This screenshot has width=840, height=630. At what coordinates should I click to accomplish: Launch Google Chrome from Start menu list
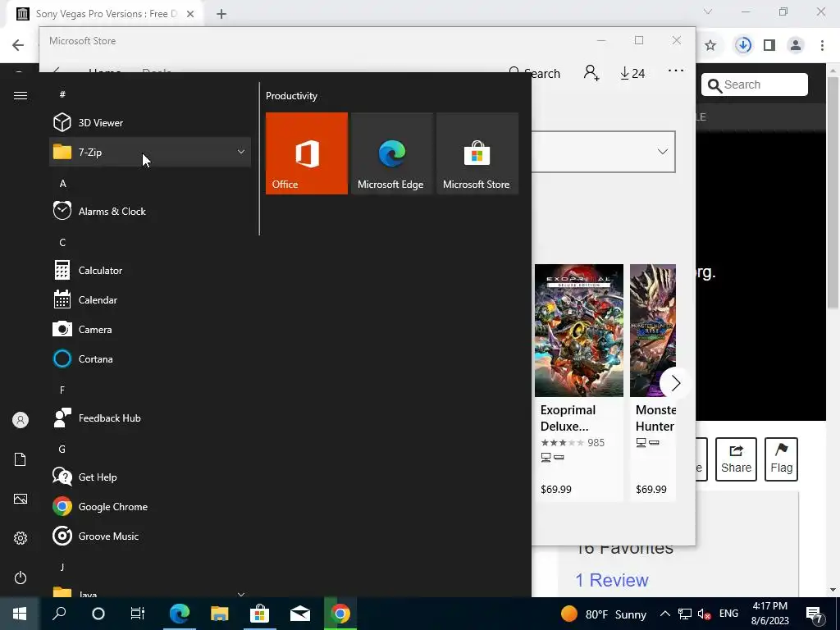tap(150, 506)
